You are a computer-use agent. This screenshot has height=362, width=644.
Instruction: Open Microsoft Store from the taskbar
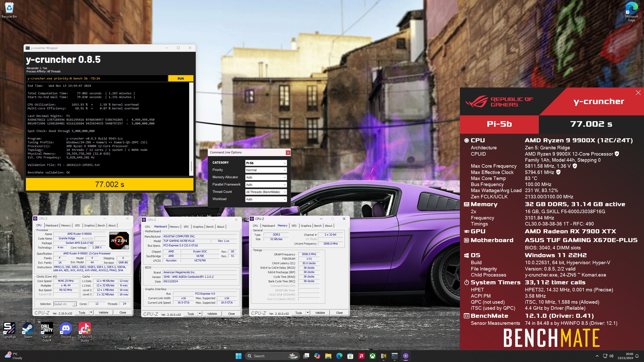[350, 356]
